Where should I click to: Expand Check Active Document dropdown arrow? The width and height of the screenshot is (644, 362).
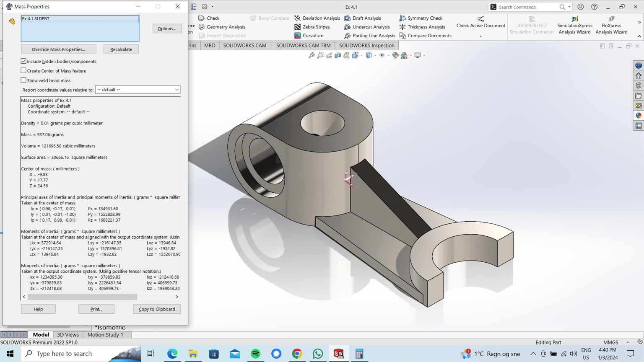[x=480, y=36]
